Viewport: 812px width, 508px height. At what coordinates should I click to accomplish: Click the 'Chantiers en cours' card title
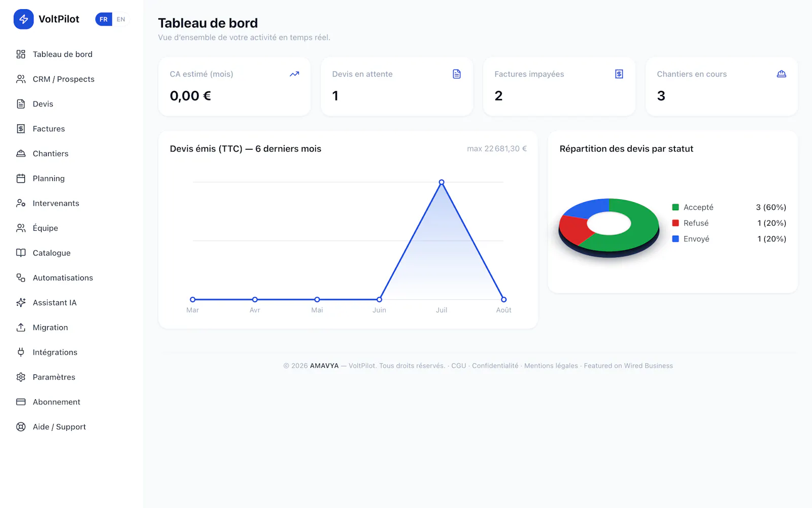pos(692,74)
